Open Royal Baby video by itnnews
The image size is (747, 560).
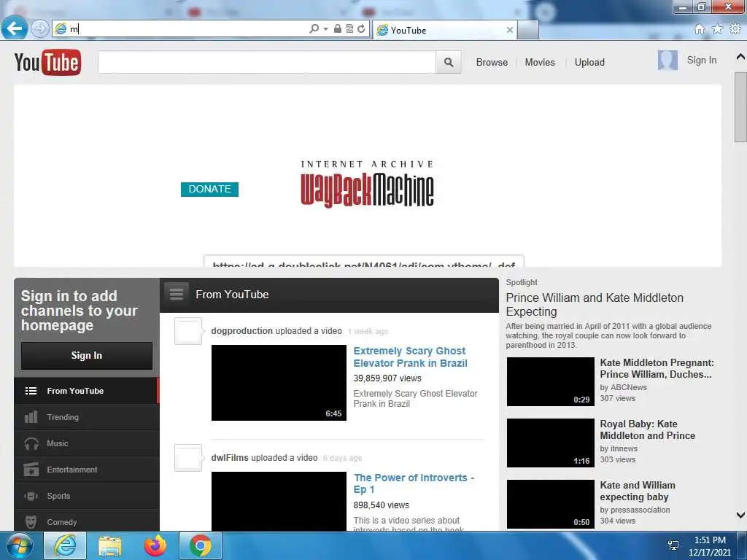648,429
